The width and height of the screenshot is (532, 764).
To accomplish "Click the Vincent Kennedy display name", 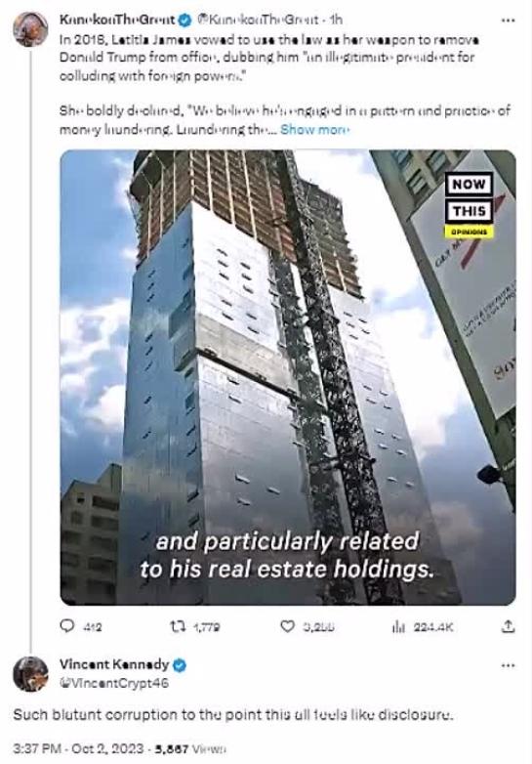I will [114, 664].
